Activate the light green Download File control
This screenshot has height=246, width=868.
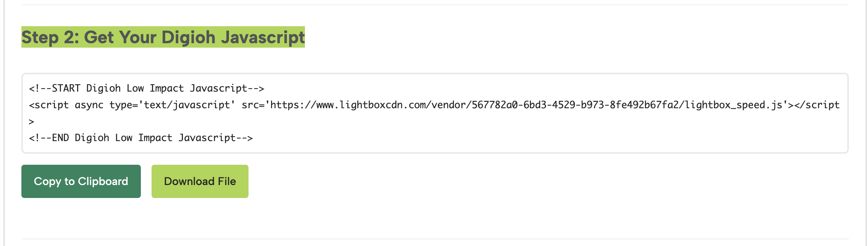coord(199,181)
